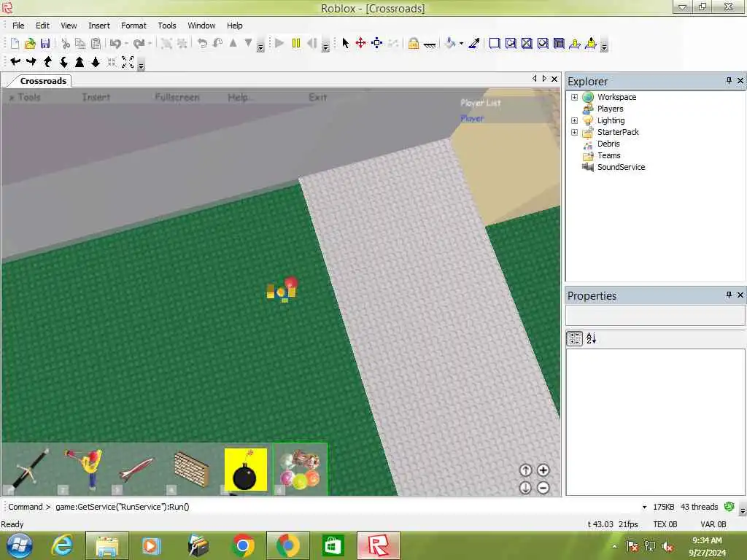Viewport: 747px width, 560px height.
Task: Click the in-game Fullscreen button
Action: tap(177, 97)
